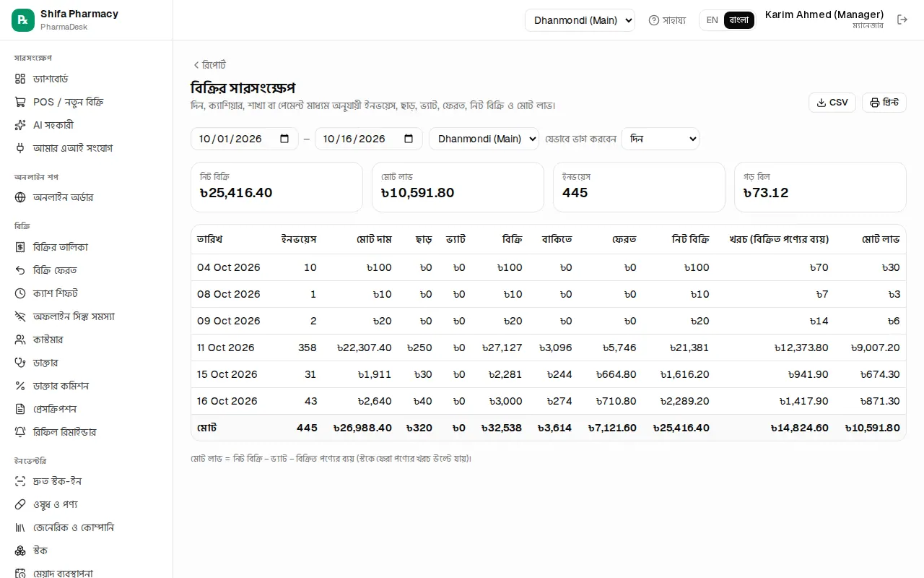Image resolution: width=924 pixels, height=578 pixels.
Task: Click the start date field 10/01/2026
Action: coord(245,139)
